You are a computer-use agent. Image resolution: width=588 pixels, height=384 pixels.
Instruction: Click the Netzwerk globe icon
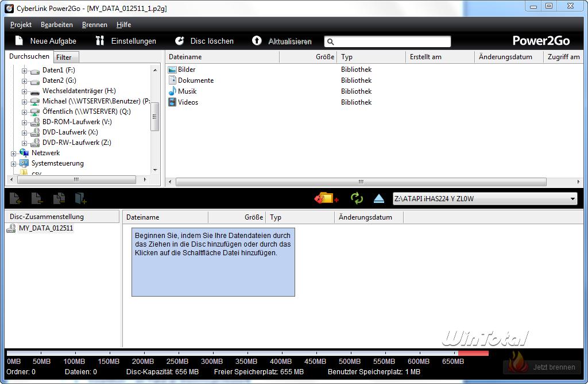click(24, 153)
